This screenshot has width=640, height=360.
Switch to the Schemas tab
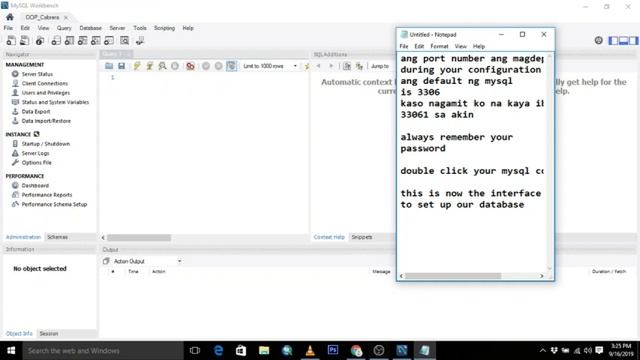(x=58, y=237)
